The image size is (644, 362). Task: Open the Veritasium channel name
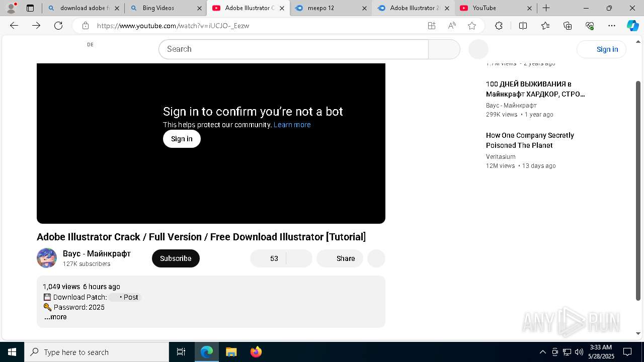click(501, 157)
